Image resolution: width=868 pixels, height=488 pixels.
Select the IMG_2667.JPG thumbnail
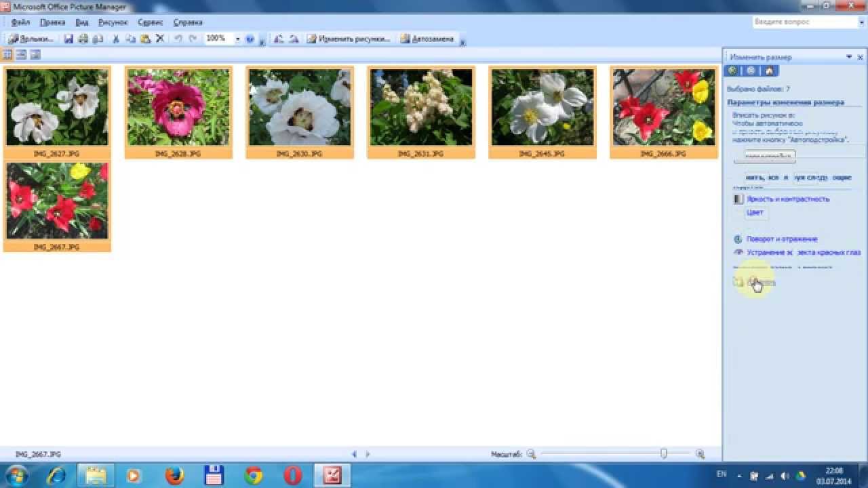pyautogui.click(x=57, y=206)
